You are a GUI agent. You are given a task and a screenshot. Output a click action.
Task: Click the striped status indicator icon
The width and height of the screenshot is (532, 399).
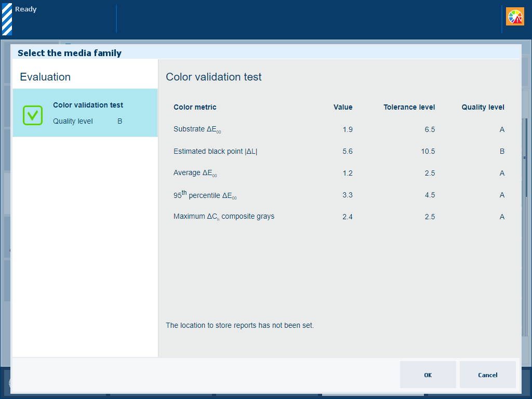7,19
